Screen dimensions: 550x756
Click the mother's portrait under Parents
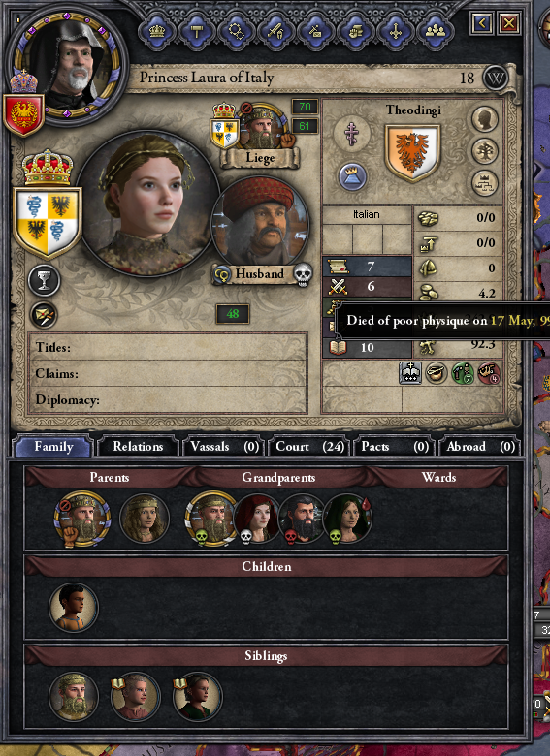pyautogui.click(x=144, y=519)
